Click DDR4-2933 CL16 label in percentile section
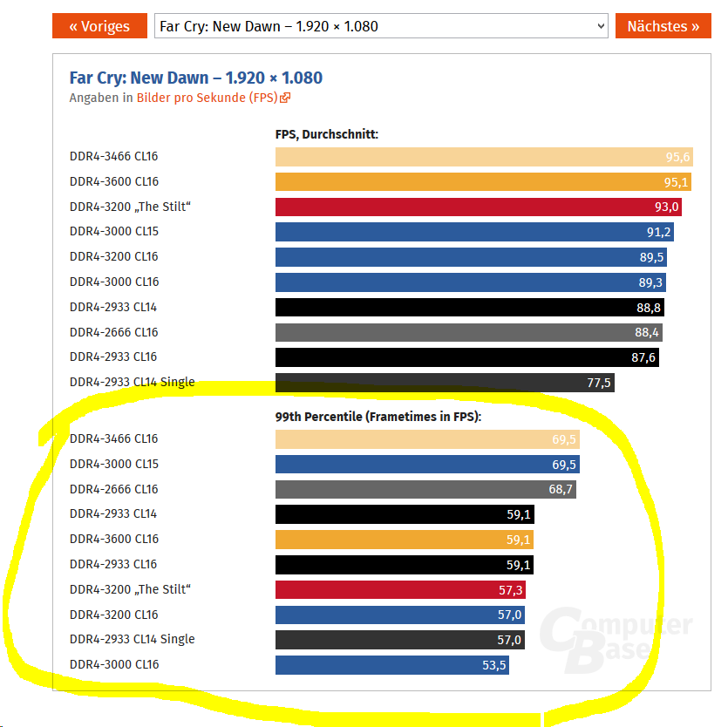 (x=113, y=564)
